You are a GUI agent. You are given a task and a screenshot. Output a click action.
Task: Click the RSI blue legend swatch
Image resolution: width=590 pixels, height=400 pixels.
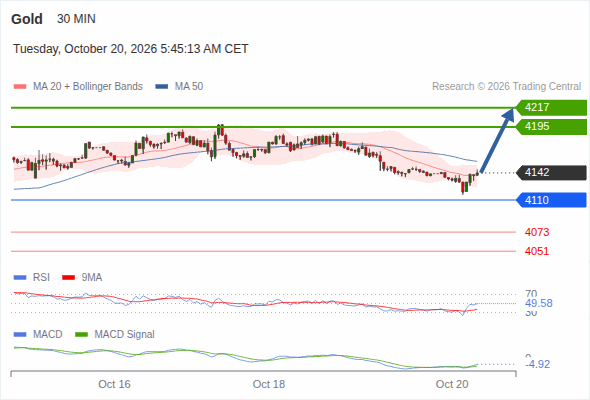click(x=20, y=278)
